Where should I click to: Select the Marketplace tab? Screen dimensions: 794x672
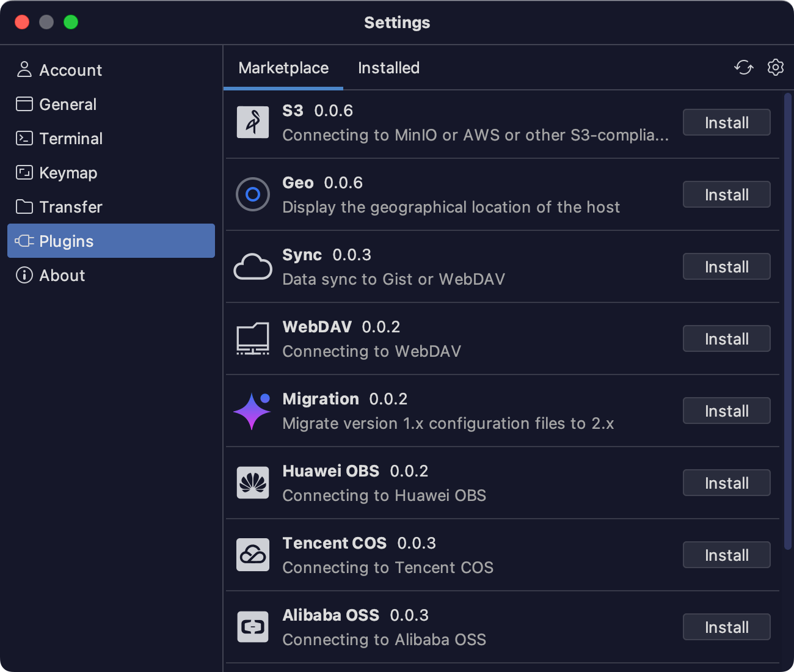pos(283,68)
